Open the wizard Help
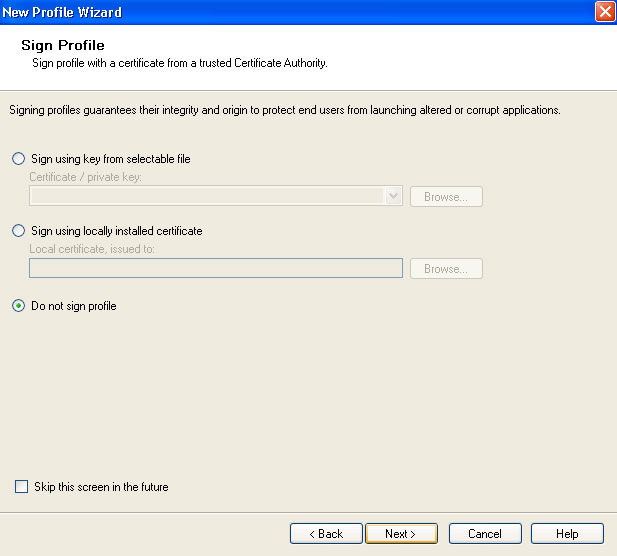 pyautogui.click(x=567, y=534)
